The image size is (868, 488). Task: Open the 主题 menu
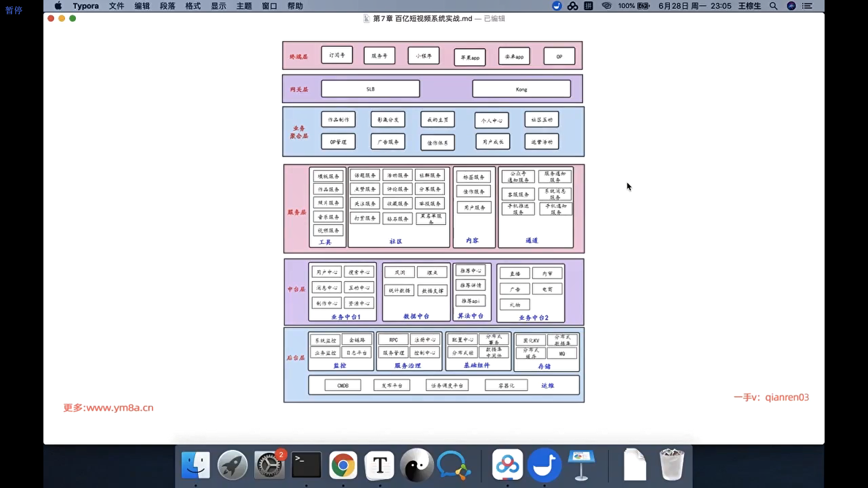[x=244, y=6]
